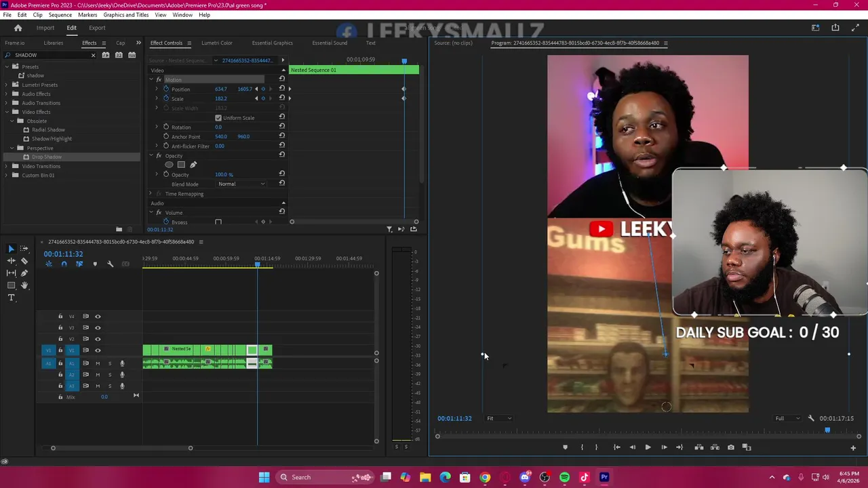Viewport: 868px width, 488px height.
Task: Toggle nest-or-individual clips insert icon
Action: 48,264
